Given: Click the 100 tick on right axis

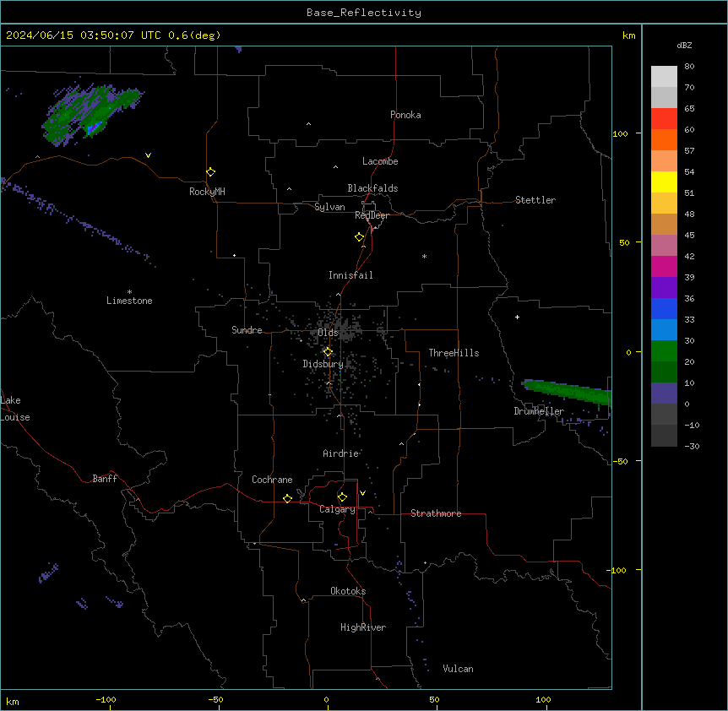Looking at the screenshot, I should point(620,133).
